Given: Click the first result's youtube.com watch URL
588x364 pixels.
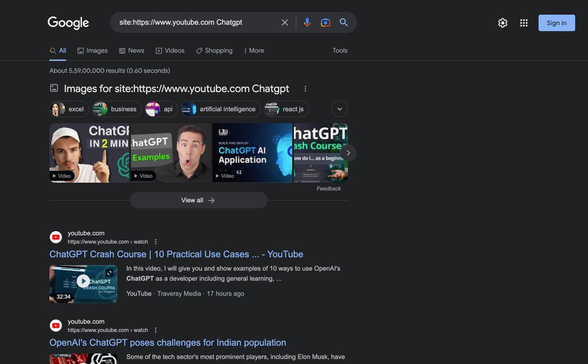Looking at the screenshot, I should point(108,242).
